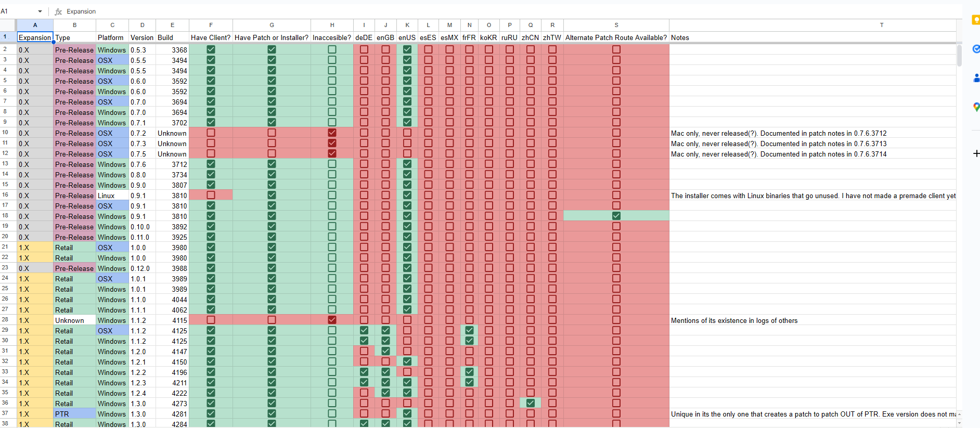Click the scroll up arrow near bottom

coord(959,414)
